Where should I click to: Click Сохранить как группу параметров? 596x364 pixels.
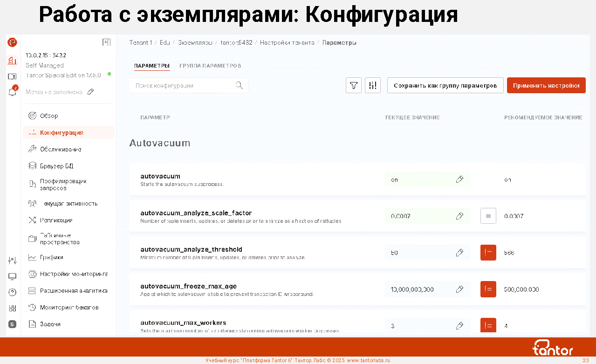[445, 86]
